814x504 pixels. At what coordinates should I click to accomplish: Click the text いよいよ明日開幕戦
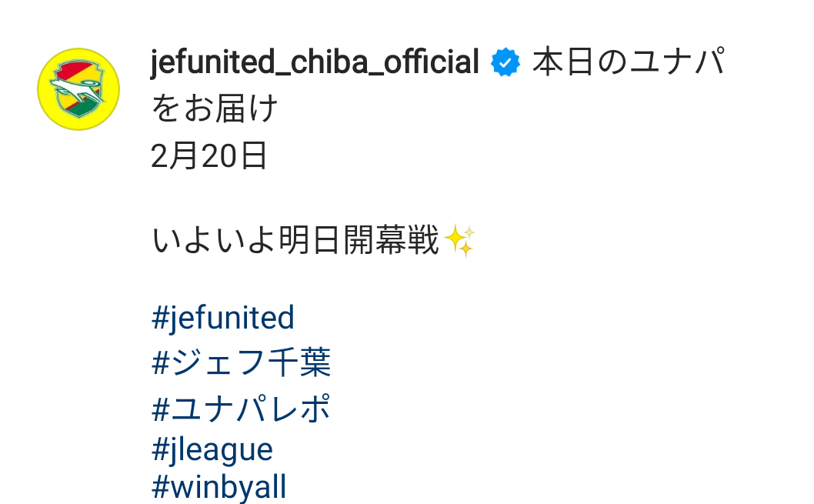[295, 241]
